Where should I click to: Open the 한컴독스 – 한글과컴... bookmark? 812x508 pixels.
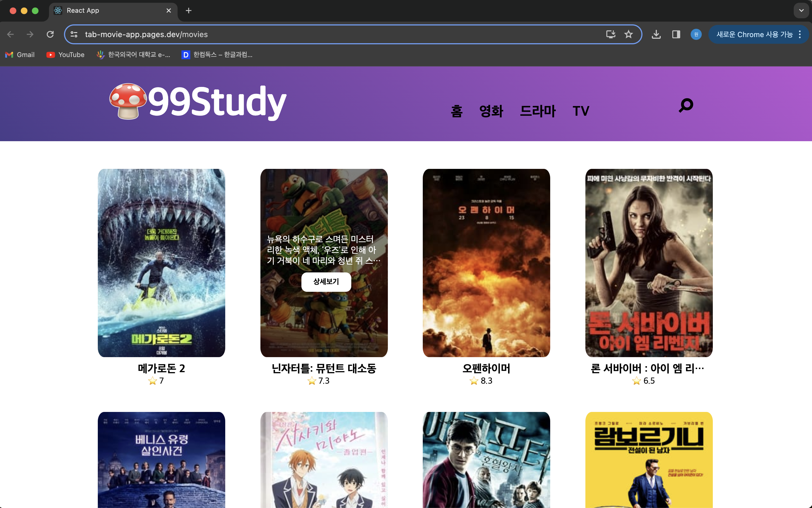[217, 55]
